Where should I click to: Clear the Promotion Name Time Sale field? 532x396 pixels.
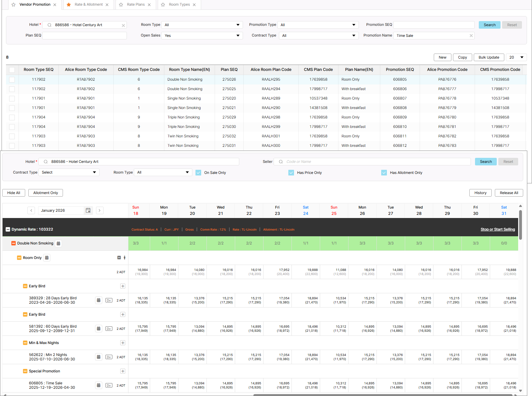point(471,36)
